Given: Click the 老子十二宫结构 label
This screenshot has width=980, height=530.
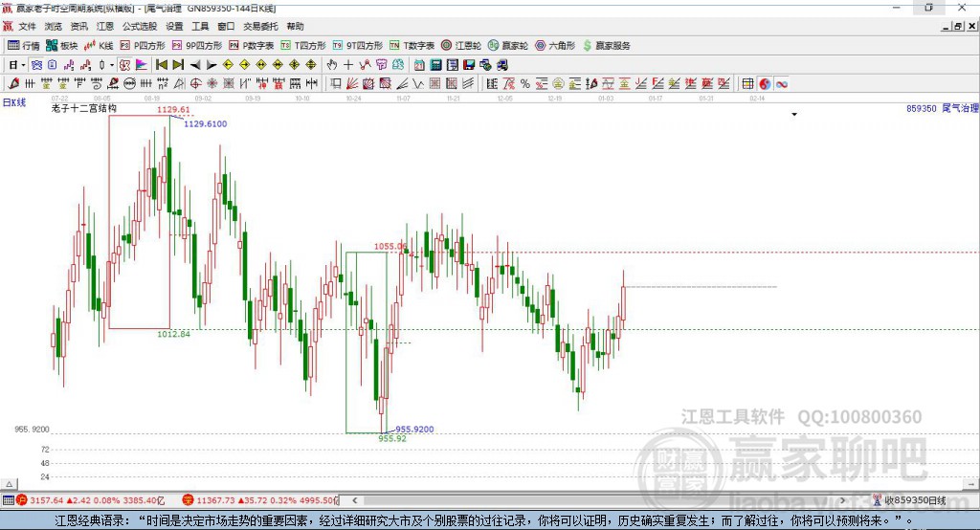Looking at the screenshot, I should (x=84, y=108).
